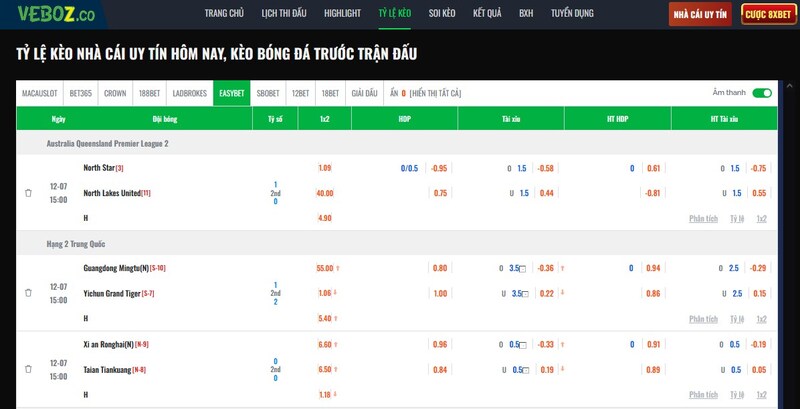This screenshot has width=800, height=409.
Task: Open the BXH rankings menu
Action: pyautogui.click(x=526, y=13)
